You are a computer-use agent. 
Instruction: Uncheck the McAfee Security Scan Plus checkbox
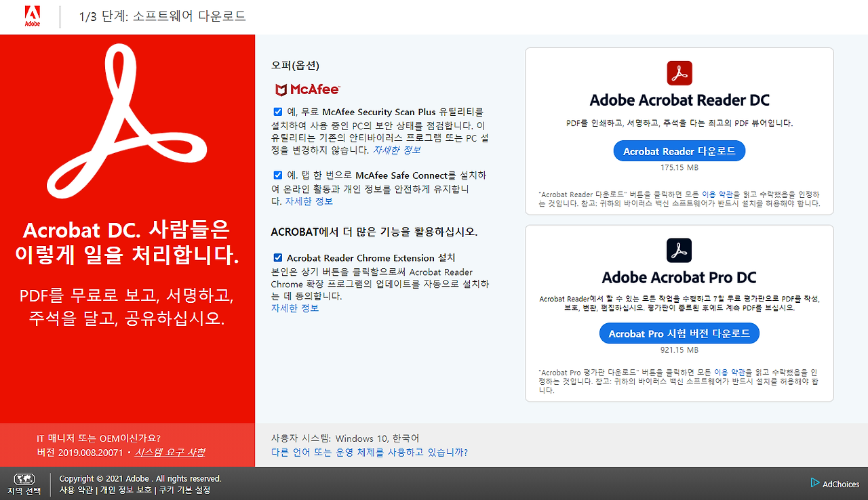click(x=278, y=112)
